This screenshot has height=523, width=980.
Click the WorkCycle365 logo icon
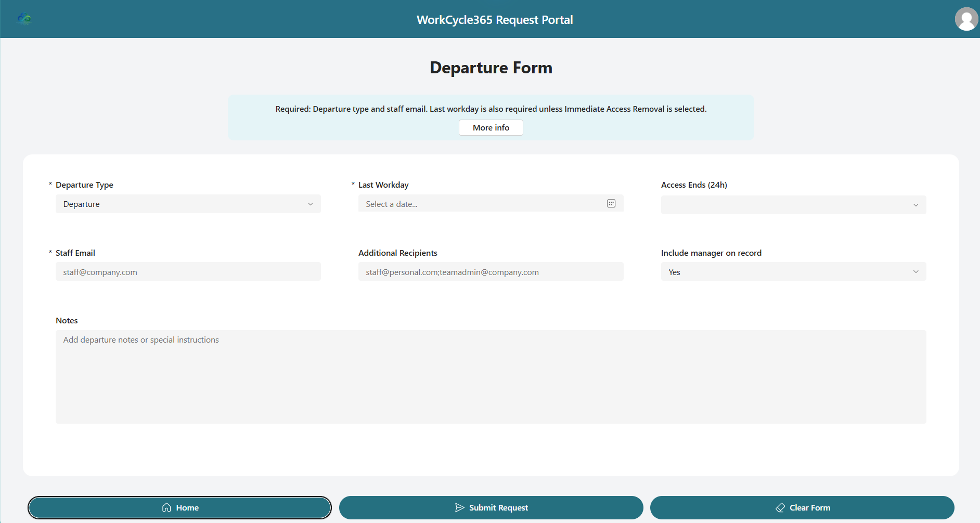point(24,19)
